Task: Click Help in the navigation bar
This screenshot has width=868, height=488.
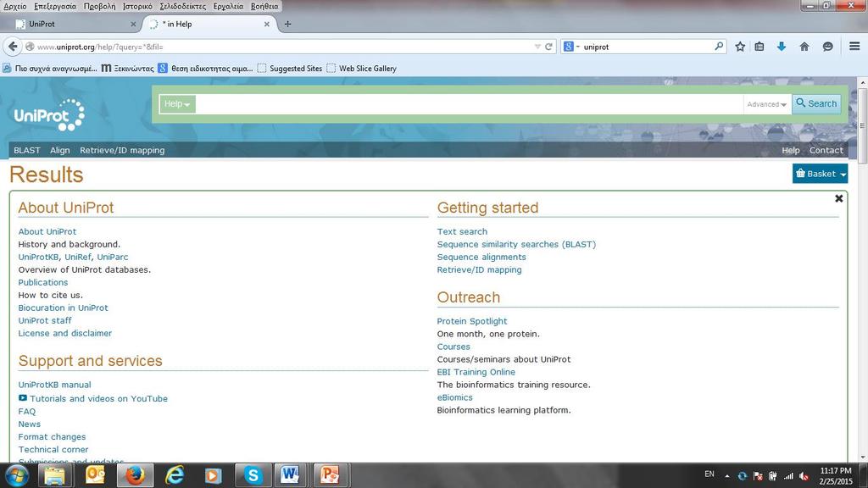Action: point(791,150)
